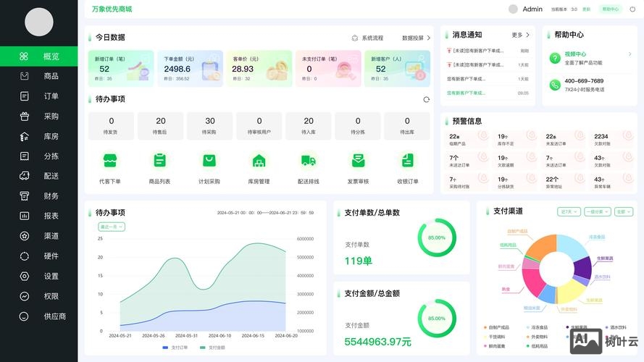Click the 代客下单 shop icon
The width and height of the screenshot is (644, 362).
click(x=109, y=161)
